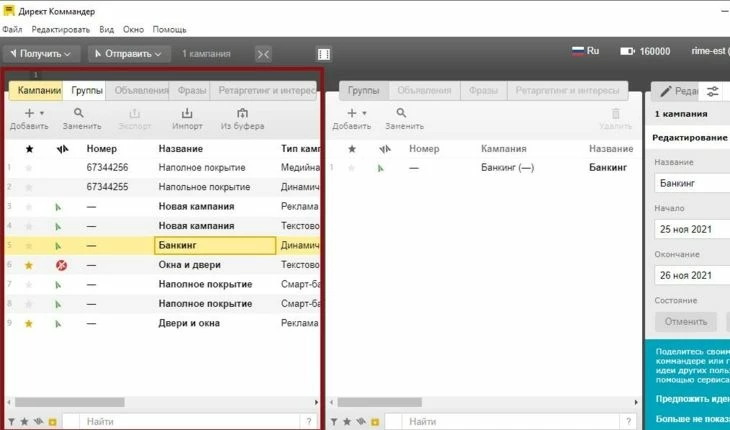Viewport: 730px width, 430px height.
Task: Switch to Объявления tab in left panel
Action: coord(138,90)
